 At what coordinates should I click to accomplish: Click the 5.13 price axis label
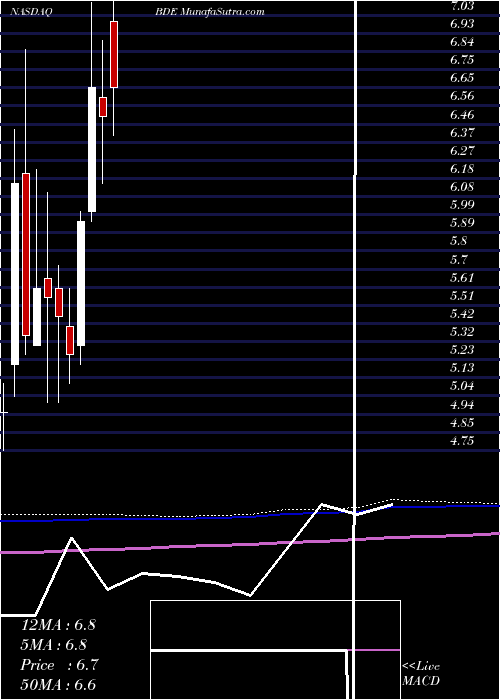pyautogui.click(x=462, y=368)
